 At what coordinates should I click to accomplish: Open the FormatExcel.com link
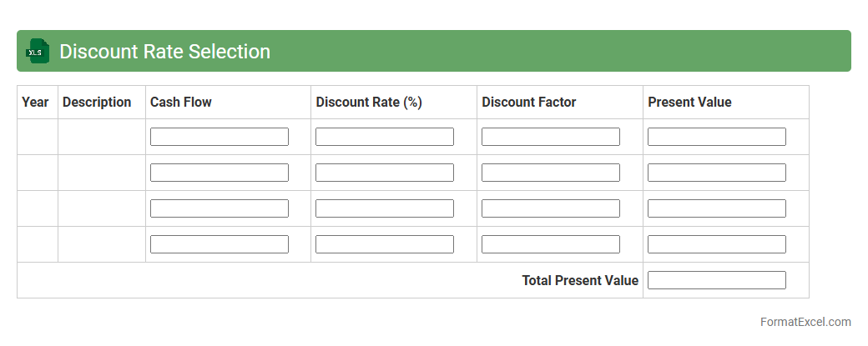point(805,322)
